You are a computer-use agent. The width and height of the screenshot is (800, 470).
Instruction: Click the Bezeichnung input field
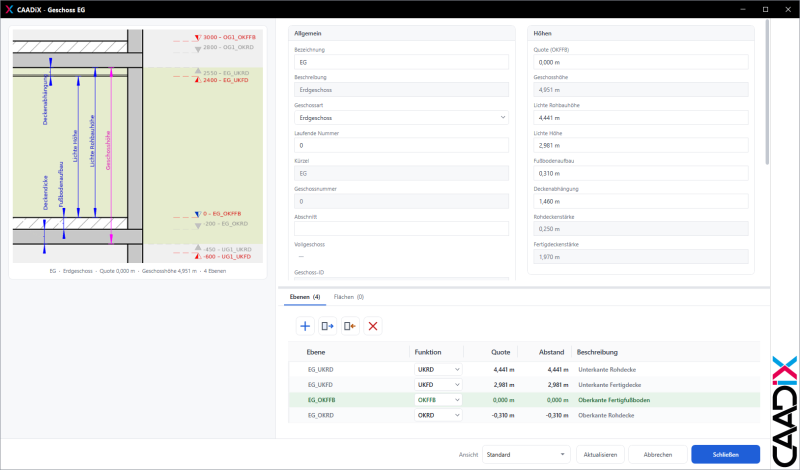401,62
